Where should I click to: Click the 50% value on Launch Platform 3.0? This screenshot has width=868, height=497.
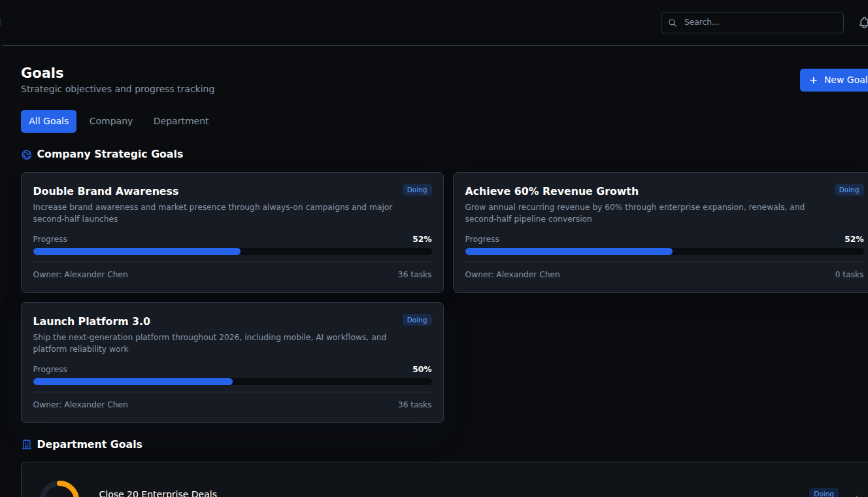click(422, 369)
